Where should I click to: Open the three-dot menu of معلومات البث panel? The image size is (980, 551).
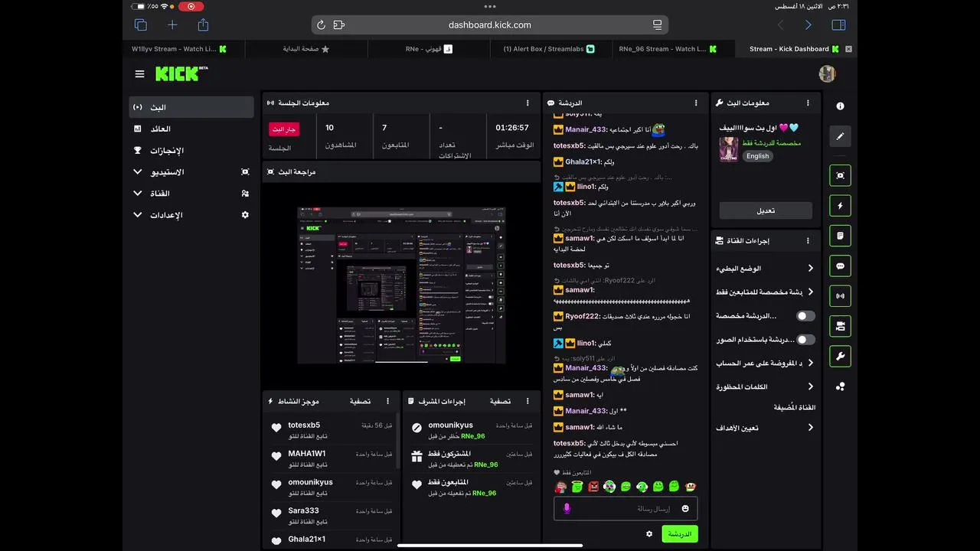pos(808,103)
